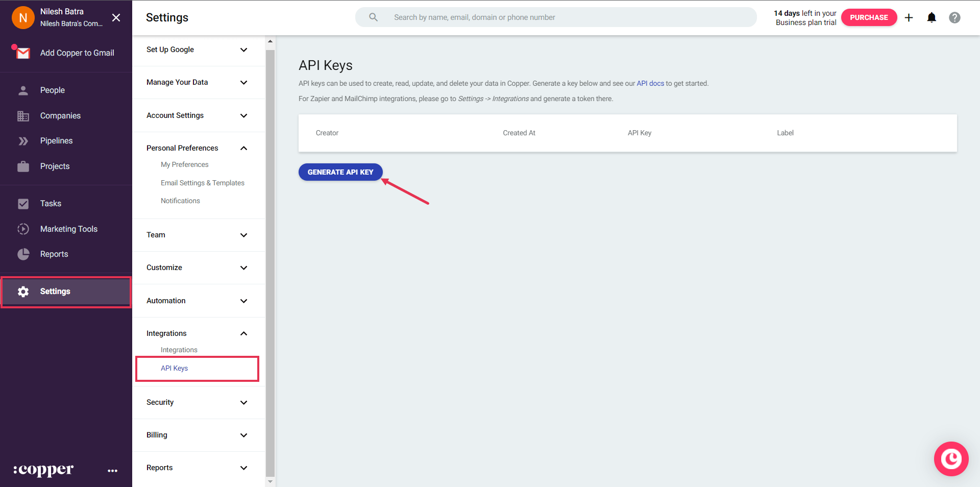
Task: Click the Nilesh Batra account name
Action: [x=62, y=12]
